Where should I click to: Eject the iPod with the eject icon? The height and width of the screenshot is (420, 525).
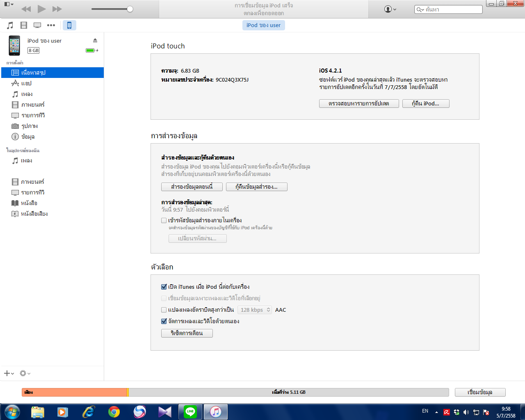95,40
